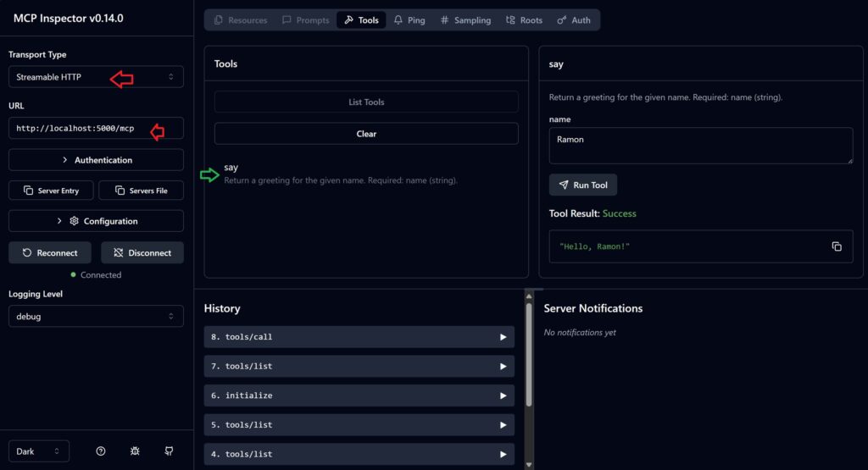Screen dimensions: 868x470
Task: Expand history entry 7. tools/list
Action: (x=359, y=366)
